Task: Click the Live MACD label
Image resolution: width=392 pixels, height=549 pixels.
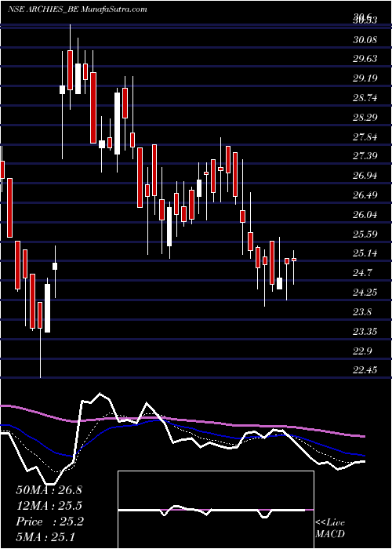Action: pos(330,529)
